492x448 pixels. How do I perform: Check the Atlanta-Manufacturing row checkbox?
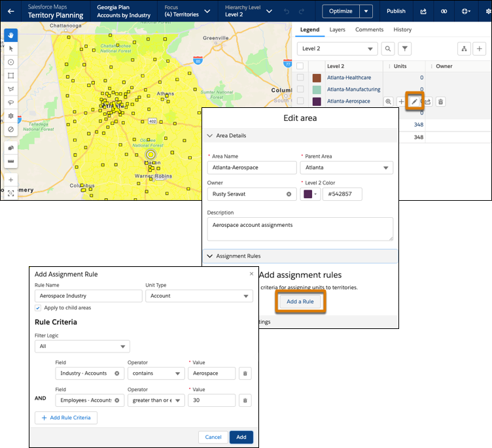point(300,89)
